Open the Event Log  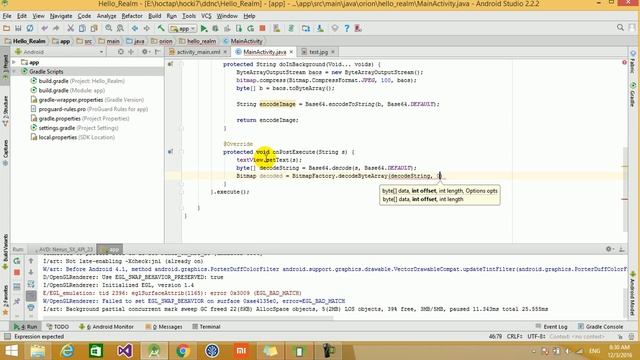551,327
